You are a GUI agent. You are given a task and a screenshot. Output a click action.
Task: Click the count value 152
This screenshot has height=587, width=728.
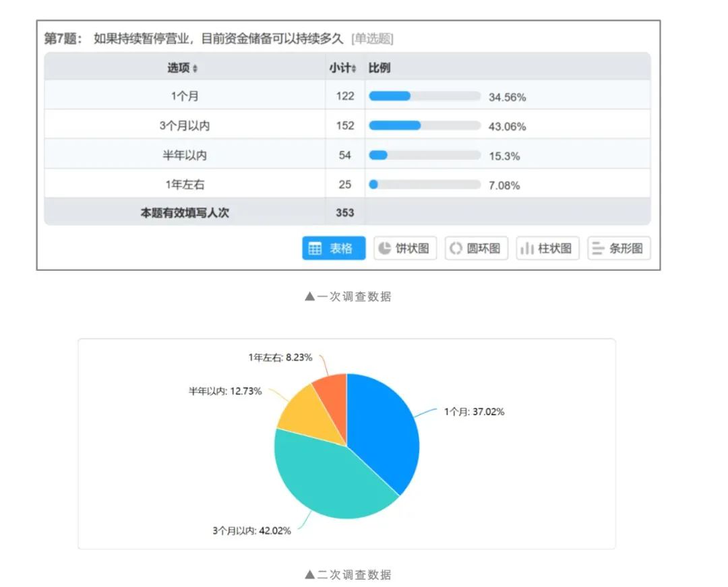345,125
